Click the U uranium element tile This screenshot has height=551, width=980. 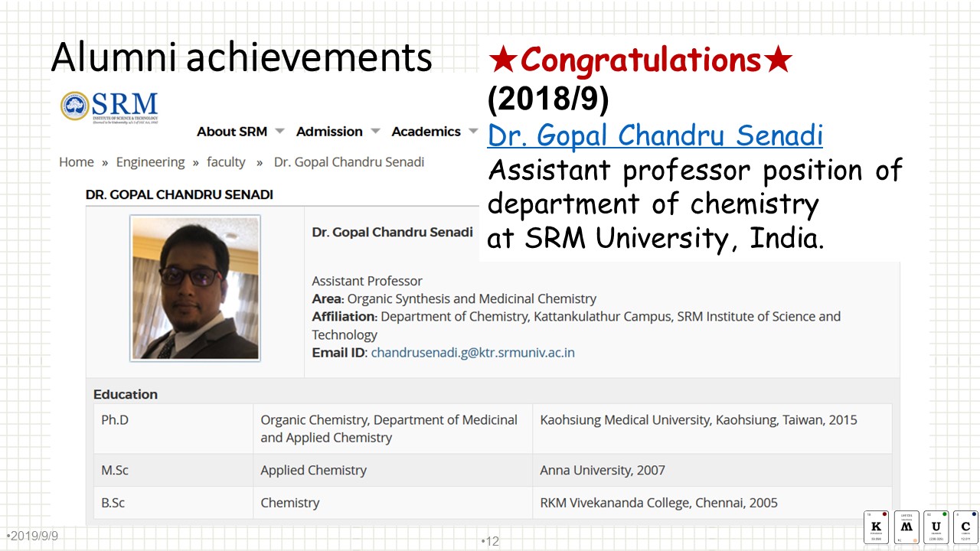pyautogui.click(x=936, y=527)
